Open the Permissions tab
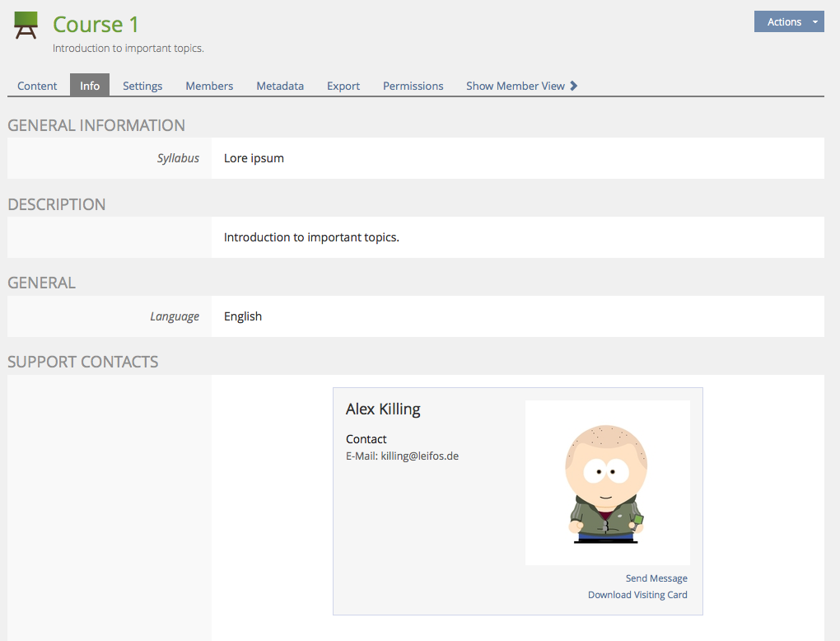Viewport: 840px width, 641px height. click(413, 86)
